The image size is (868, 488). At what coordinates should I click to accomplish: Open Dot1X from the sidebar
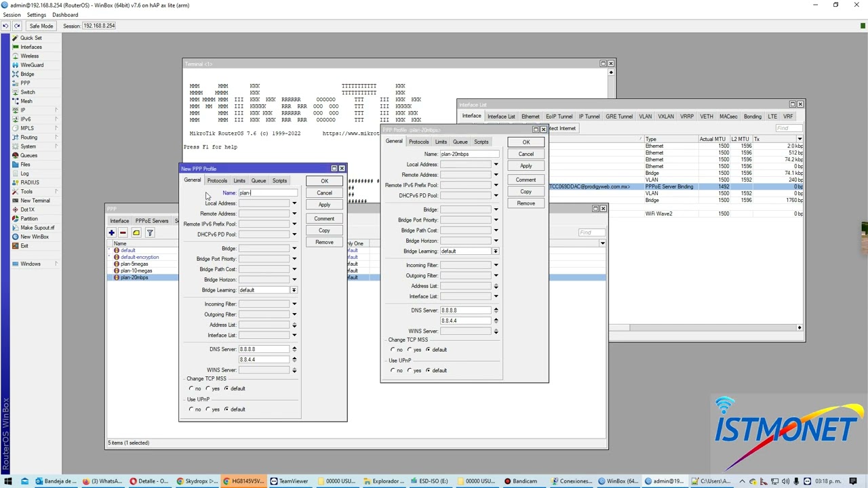[x=27, y=209]
